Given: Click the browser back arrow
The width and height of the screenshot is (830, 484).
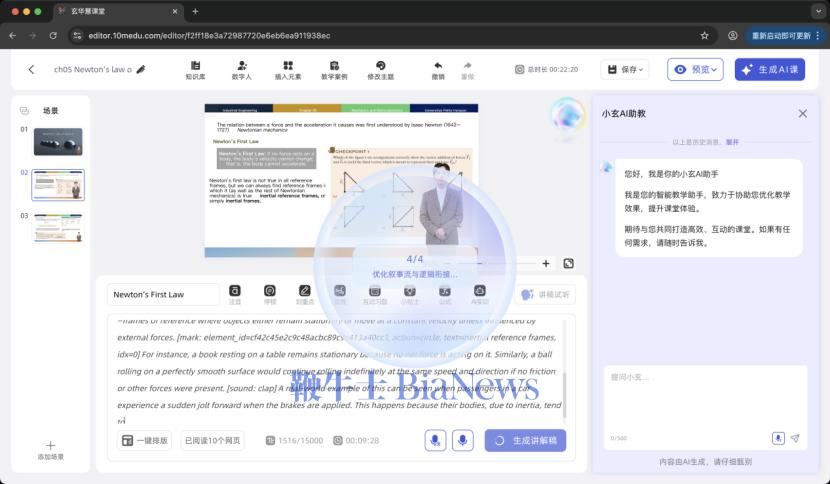Looking at the screenshot, I should click(x=13, y=35).
